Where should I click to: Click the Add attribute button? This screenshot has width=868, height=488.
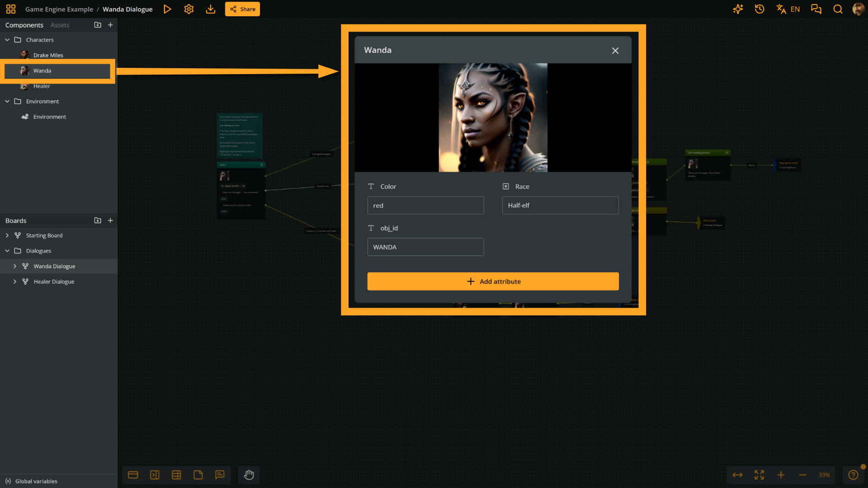[493, 281]
